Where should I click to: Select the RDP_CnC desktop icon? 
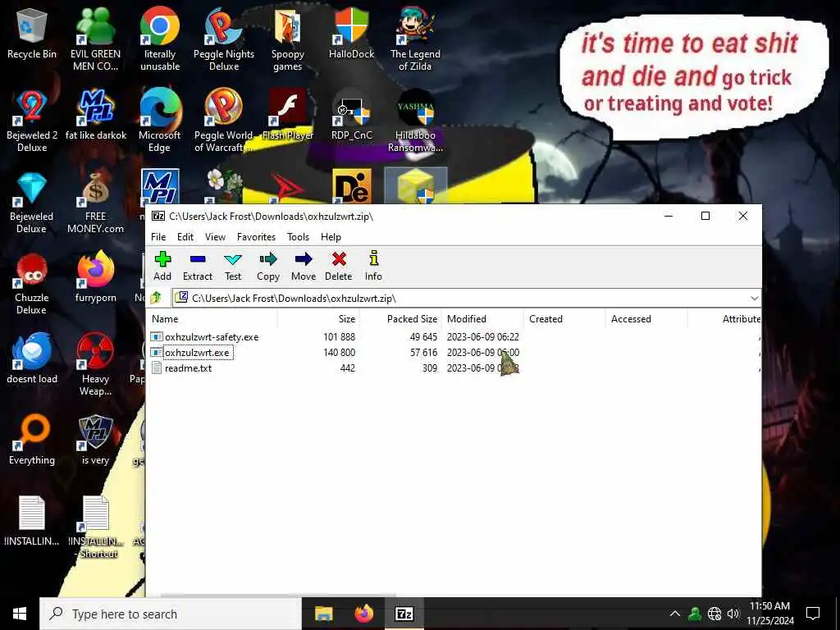pos(351,115)
